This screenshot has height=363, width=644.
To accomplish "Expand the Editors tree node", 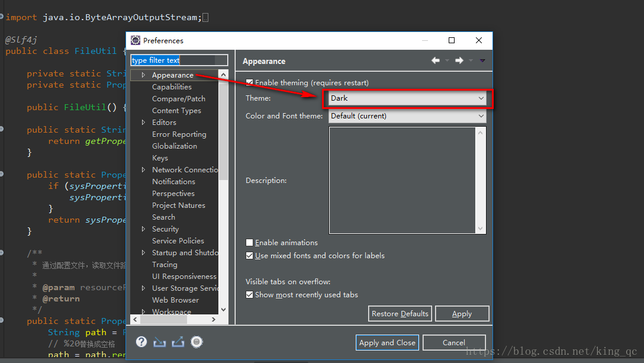I will pyautogui.click(x=143, y=123).
